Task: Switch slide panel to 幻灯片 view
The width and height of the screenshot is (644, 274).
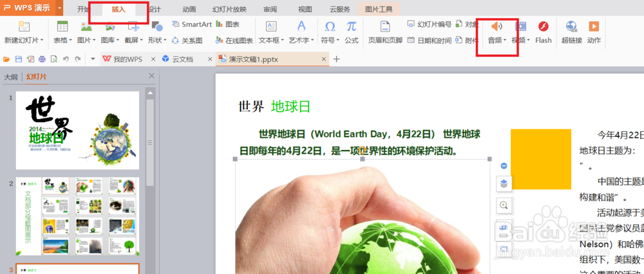Action: tap(36, 77)
